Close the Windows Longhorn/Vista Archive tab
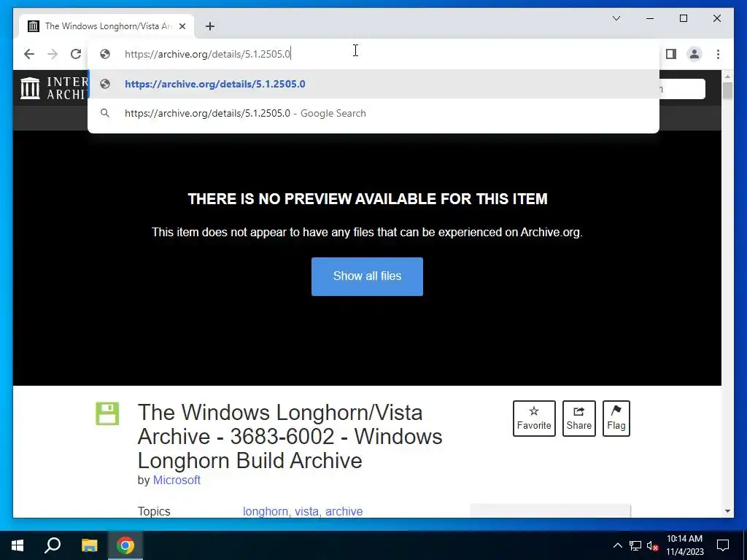This screenshot has width=747, height=560. pyautogui.click(x=182, y=26)
